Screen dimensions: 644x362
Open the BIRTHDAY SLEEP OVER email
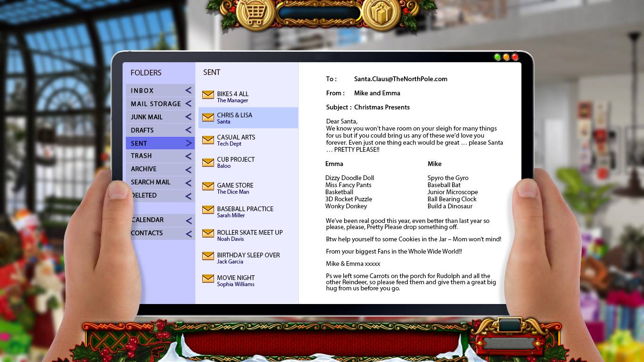click(x=248, y=258)
